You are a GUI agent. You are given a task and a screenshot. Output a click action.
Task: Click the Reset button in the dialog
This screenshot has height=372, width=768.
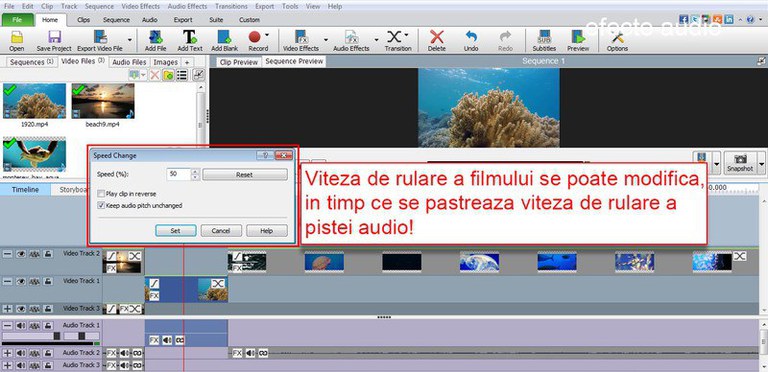[244, 175]
